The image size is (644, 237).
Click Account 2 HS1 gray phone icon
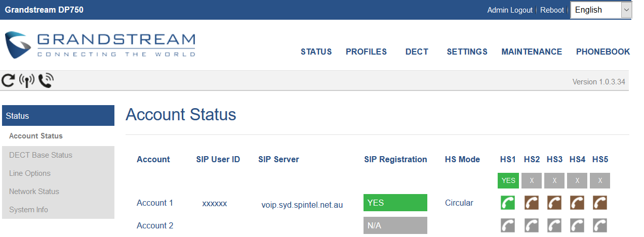(508, 225)
